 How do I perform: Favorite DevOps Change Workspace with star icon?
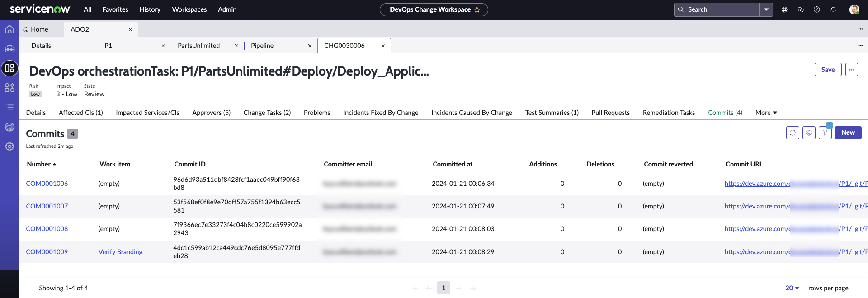pyautogui.click(x=477, y=9)
